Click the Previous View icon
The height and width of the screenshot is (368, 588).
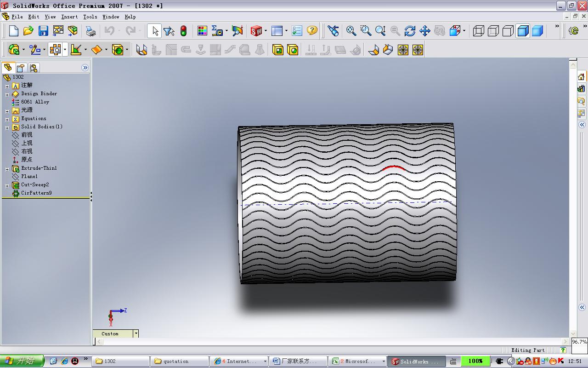[334, 31]
